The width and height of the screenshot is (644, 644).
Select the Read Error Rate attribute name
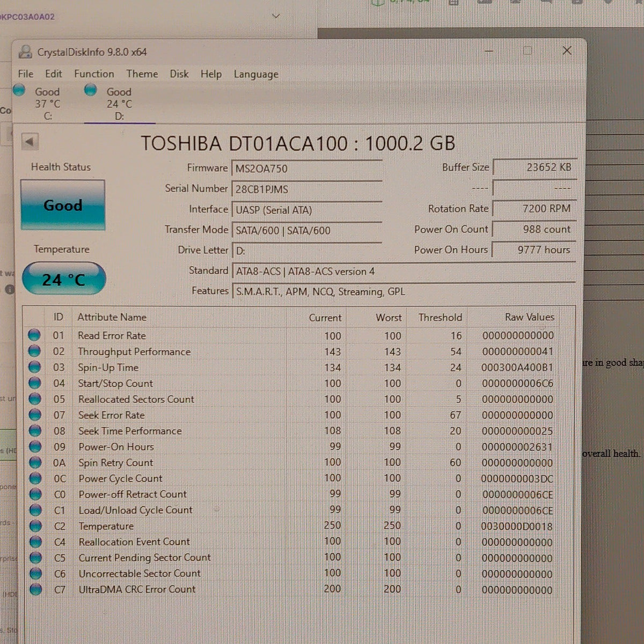pyautogui.click(x=112, y=335)
